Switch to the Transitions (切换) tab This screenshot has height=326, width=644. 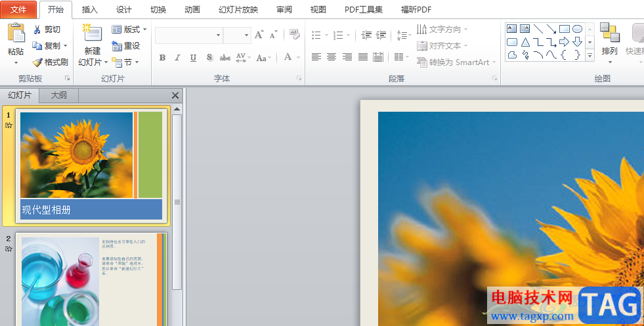158,9
